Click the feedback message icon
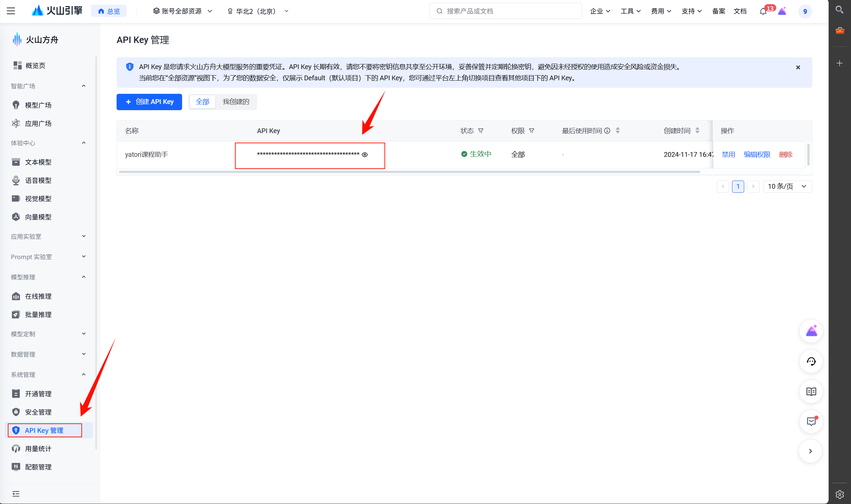This screenshot has height=504, width=851. coord(811,421)
